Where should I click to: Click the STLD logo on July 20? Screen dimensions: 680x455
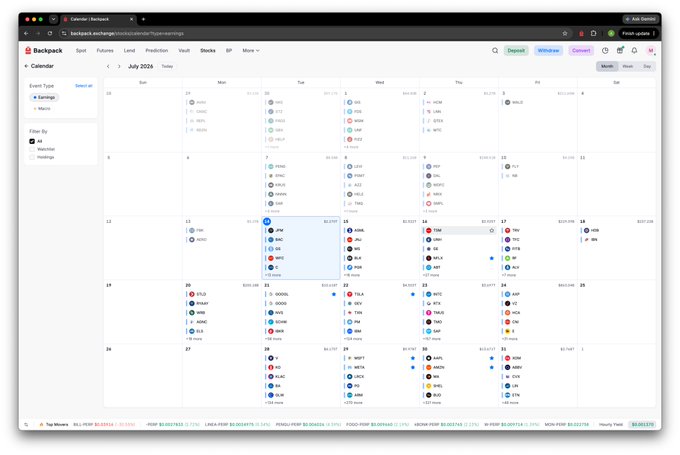192,294
